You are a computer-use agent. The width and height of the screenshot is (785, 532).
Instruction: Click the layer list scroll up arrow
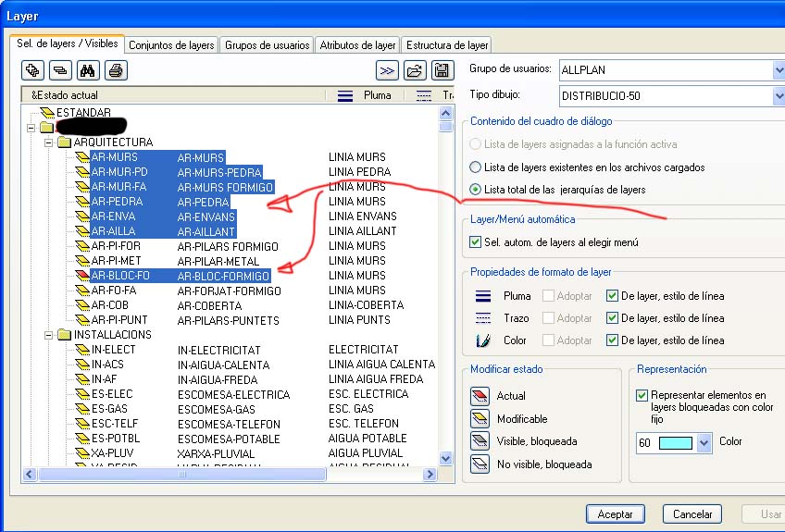[445, 113]
